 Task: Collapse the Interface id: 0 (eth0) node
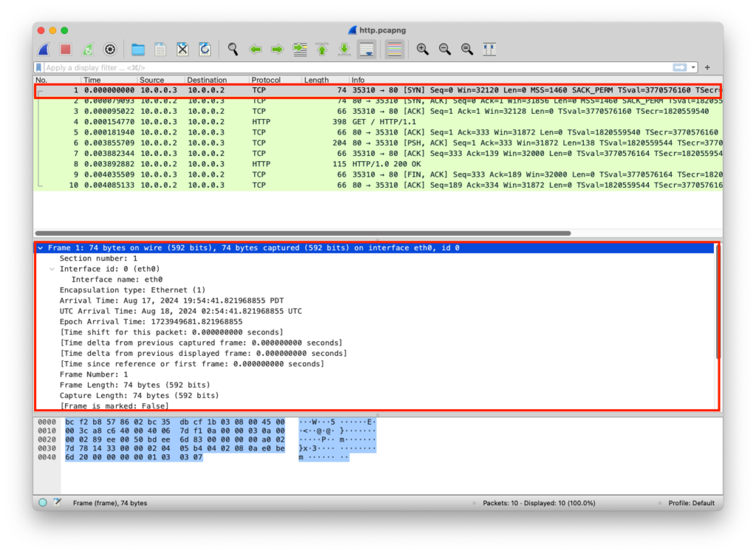pyautogui.click(x=52, y=269)
